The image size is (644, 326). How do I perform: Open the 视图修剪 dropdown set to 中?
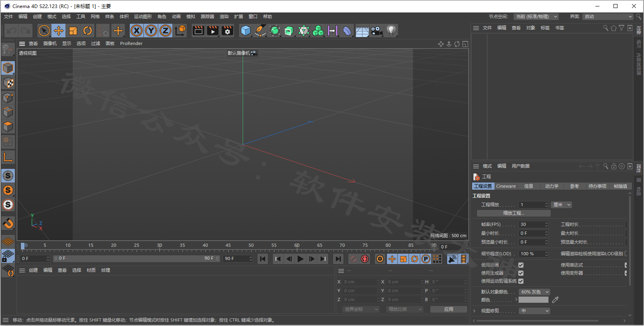pos(534,311)
